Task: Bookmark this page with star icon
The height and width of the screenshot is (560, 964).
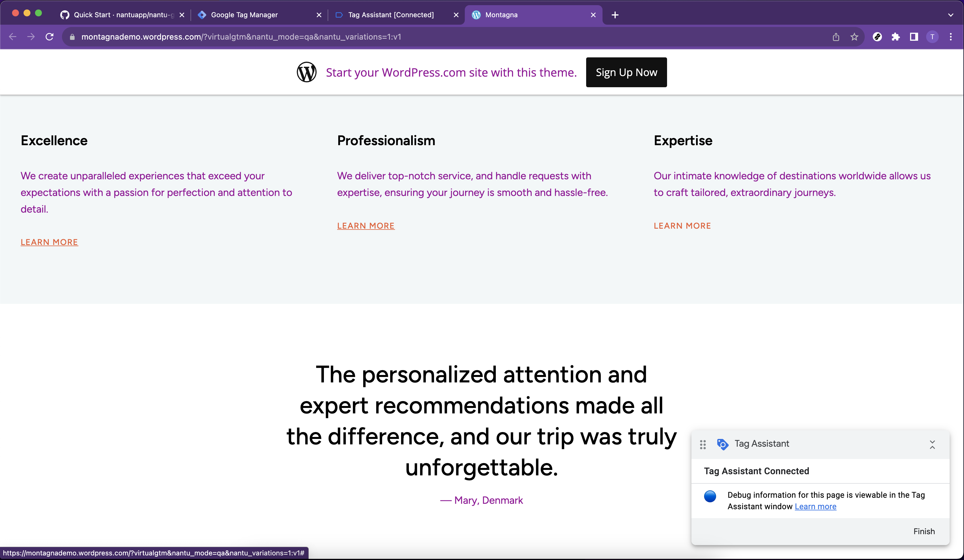Action: [854, 37]
